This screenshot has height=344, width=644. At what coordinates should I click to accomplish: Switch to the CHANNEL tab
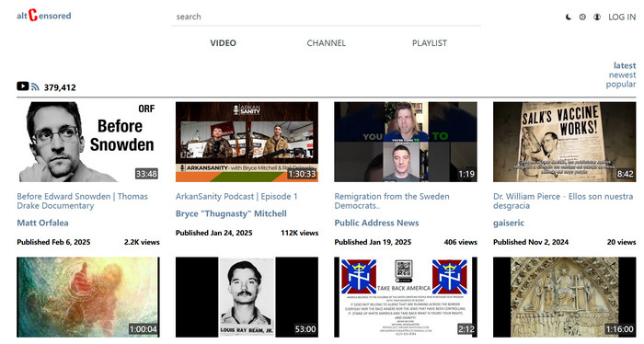(326, 42)
